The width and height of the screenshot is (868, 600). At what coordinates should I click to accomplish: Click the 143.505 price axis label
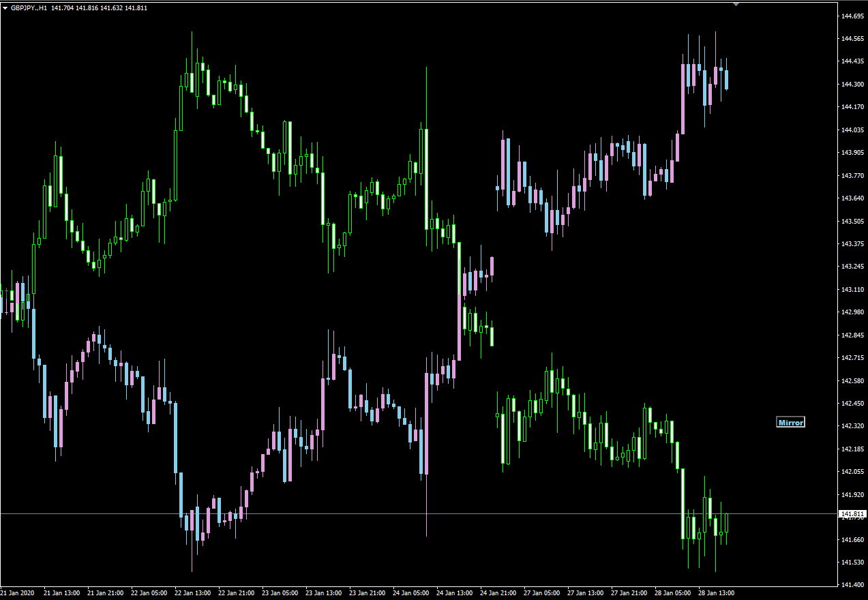click(853, 221)
